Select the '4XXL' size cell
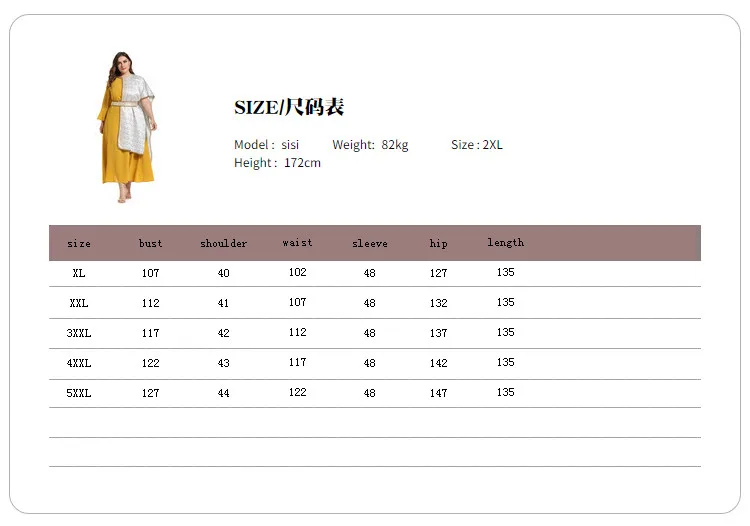The image size is (750, 526). pyautogui.click(x=79, y=363)
